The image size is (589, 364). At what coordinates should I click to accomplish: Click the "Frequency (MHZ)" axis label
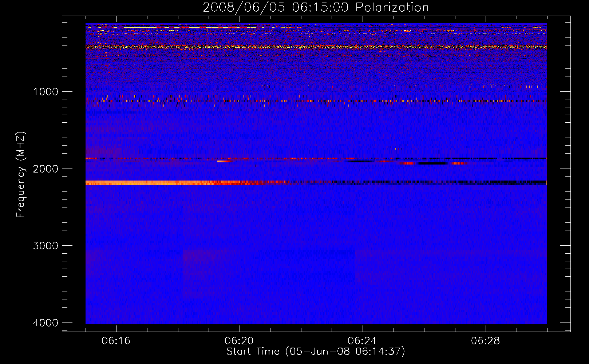(21, 175)
